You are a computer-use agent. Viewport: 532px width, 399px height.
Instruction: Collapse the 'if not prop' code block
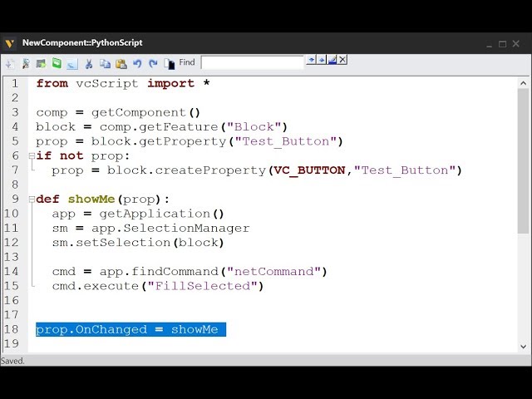tap(32, 155)
